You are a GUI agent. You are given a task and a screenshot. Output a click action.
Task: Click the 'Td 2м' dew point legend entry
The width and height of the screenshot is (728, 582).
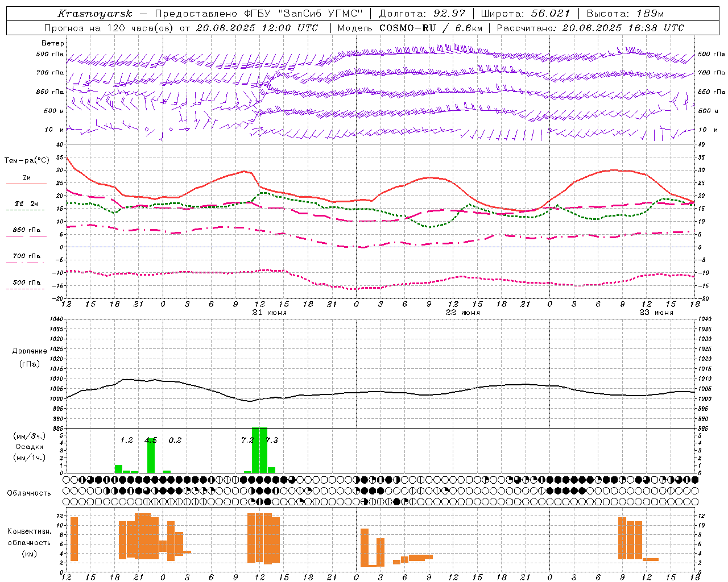[x=27, y=203]
